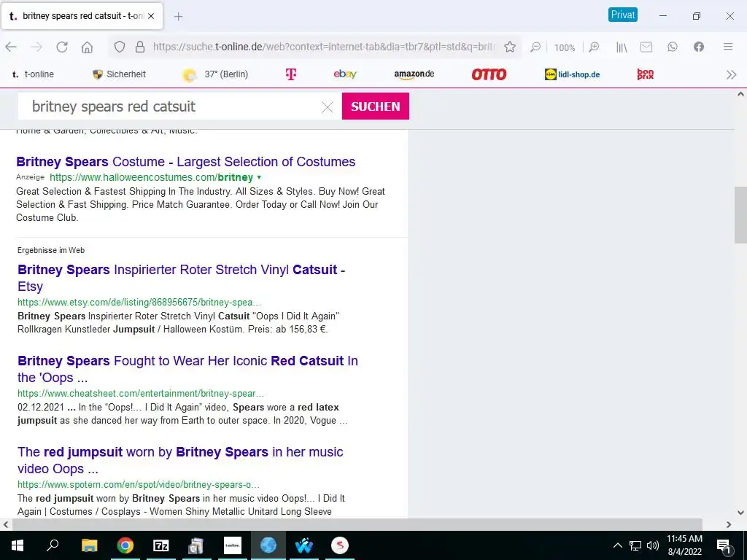Open the bonprix bookmark
Screen dimensions: 747x560
(646, 74)
